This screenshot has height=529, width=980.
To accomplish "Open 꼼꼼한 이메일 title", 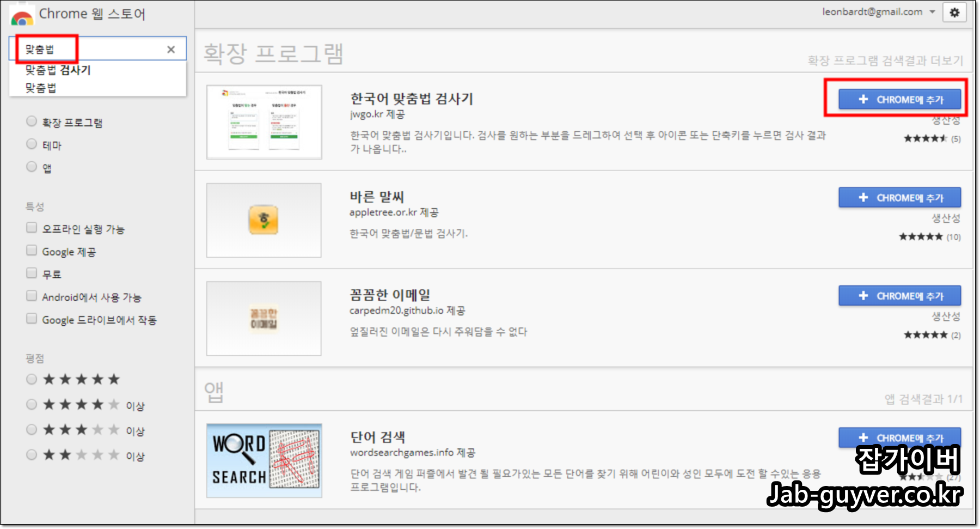I will 390,295.
